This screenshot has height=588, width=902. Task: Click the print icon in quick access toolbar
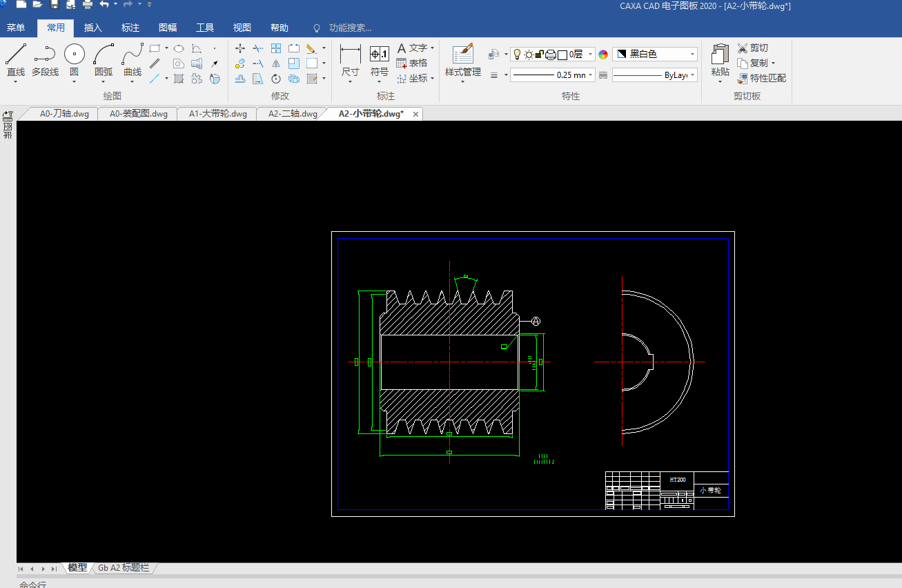[x=88, y=5]
